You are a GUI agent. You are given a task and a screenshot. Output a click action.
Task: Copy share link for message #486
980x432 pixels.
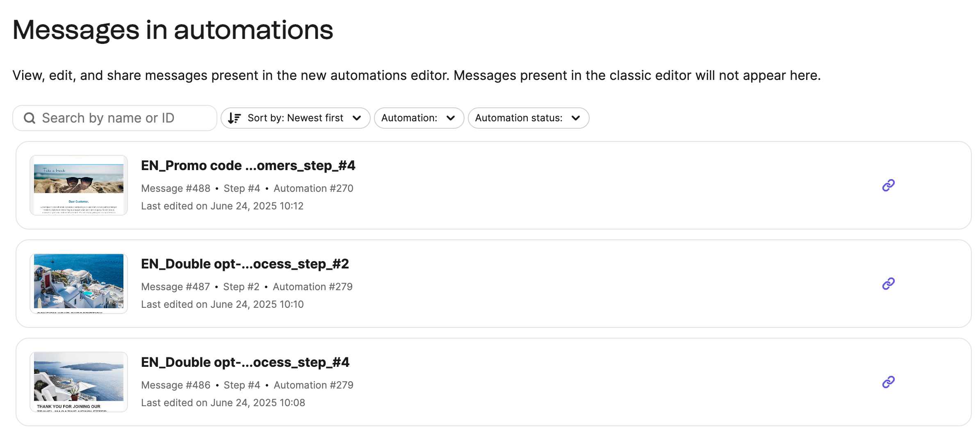(x=888, y=382)
